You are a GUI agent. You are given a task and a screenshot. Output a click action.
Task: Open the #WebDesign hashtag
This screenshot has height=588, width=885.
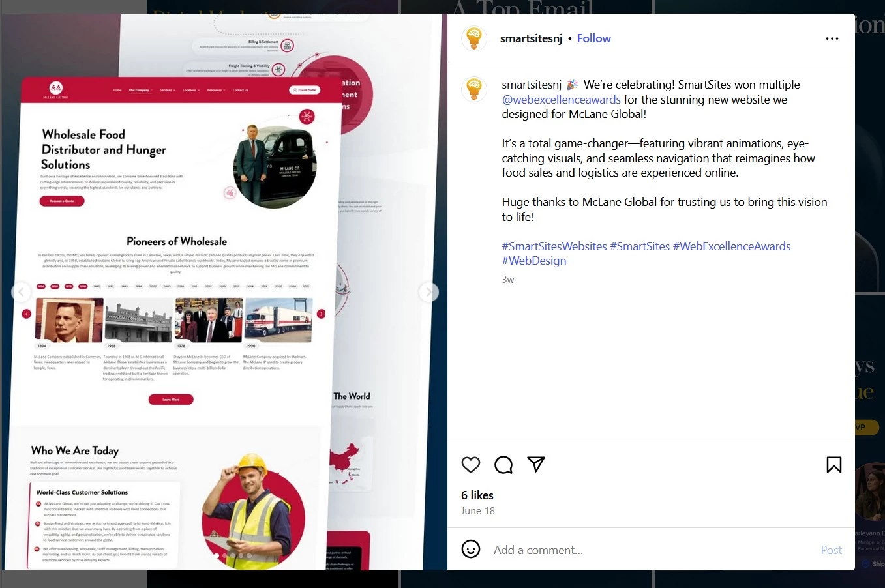pos(534,261)
